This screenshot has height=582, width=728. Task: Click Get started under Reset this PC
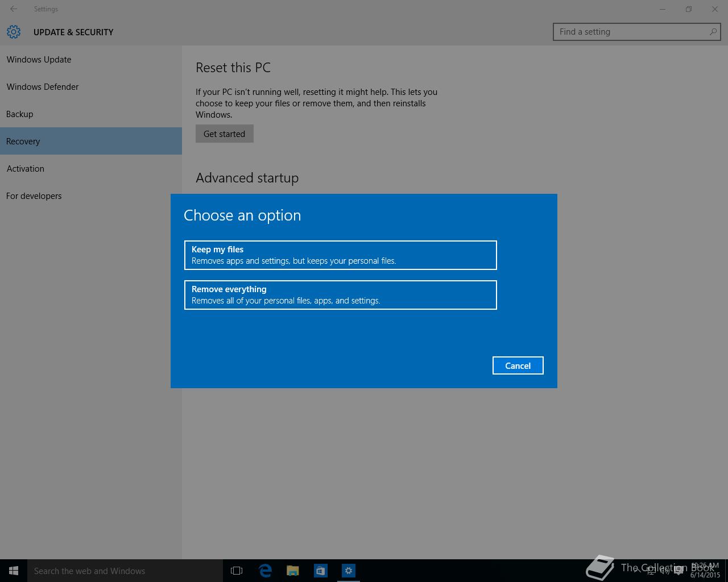pyautogui.click(x=225, y=134)
